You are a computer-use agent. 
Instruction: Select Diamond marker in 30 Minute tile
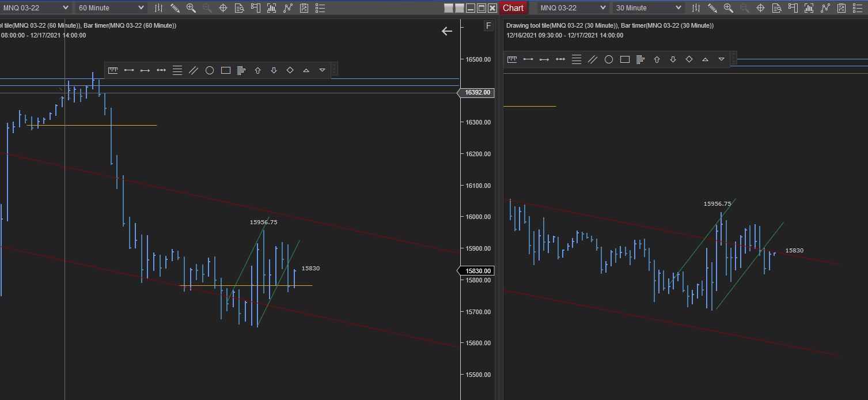click(x=689, y=59)
